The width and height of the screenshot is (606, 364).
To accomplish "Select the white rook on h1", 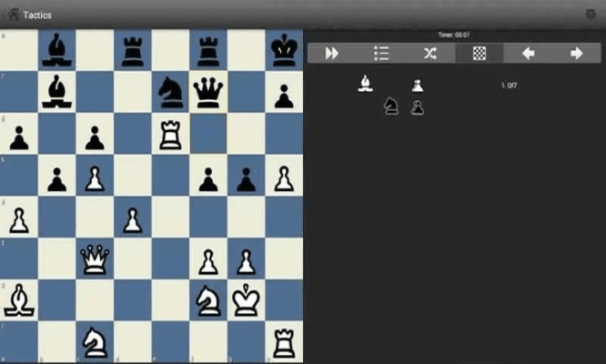I will tap(284, 343).
